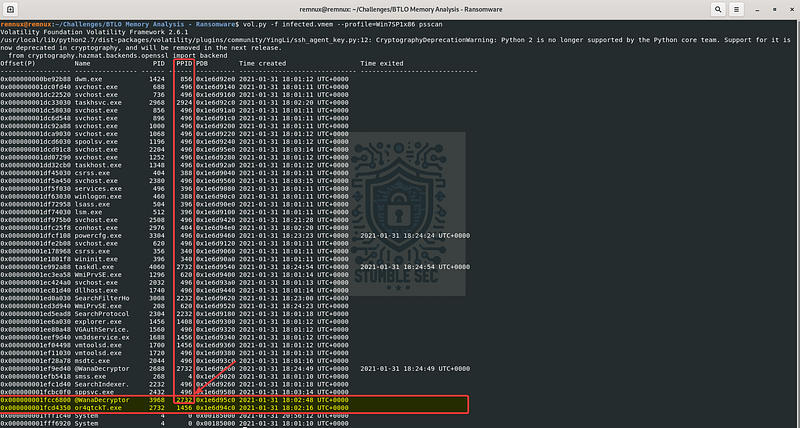Click the SearchProtocol process name
This screenshot has width=800, height=428.
tap(102, 314)
